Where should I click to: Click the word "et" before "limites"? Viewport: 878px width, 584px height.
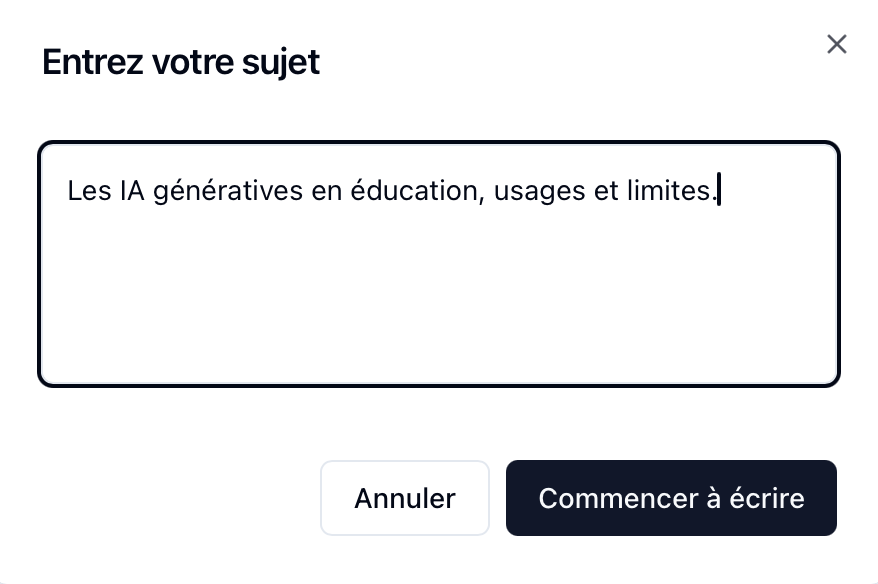pyautogui.click(x=606, y=191)
